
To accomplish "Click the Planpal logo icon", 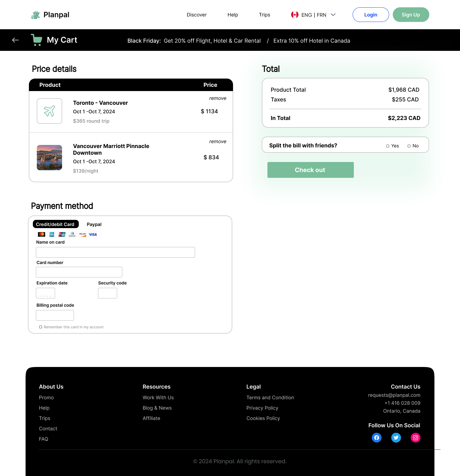I will [36, 15].
